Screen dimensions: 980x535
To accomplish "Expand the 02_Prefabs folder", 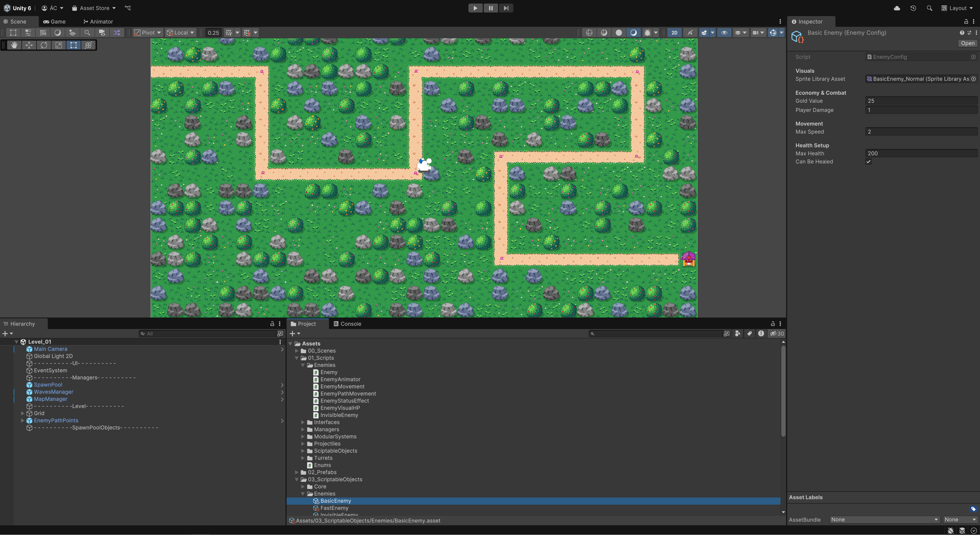I will 297,472.
